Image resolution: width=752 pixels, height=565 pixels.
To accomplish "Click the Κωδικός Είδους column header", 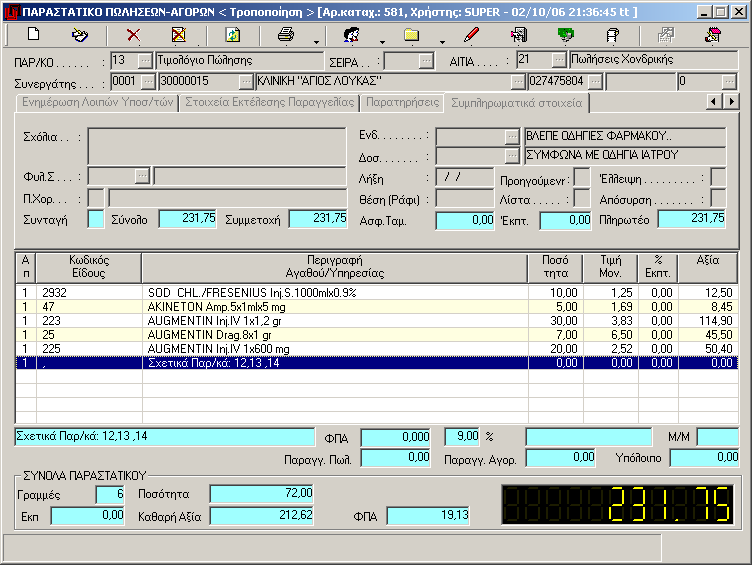I will tap(89, 267).
